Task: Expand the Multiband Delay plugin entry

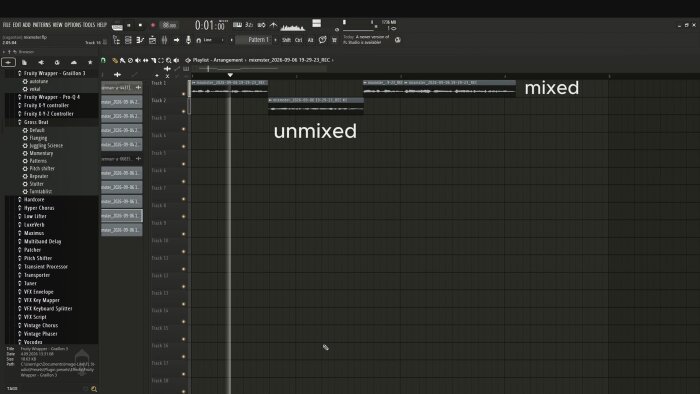Action: point(42,241)
